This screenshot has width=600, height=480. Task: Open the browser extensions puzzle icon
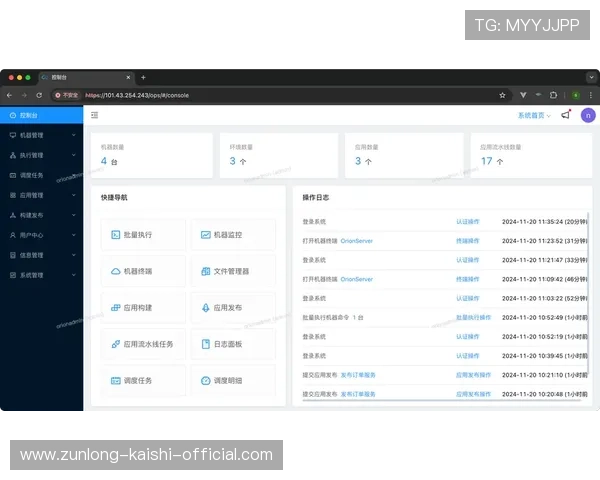[553, 95]
